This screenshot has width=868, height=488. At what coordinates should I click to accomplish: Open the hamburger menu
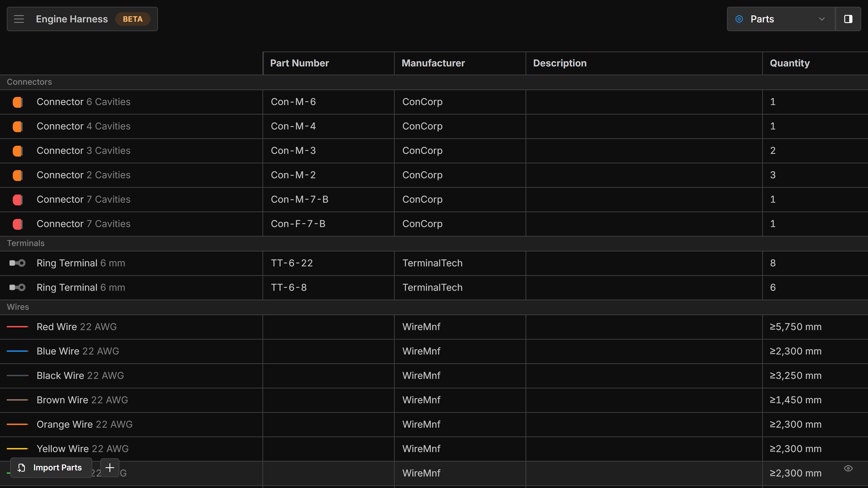(x=19, y=19)
